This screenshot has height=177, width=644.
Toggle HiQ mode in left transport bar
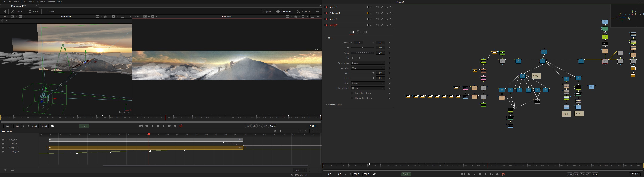[x=247, y=126]
